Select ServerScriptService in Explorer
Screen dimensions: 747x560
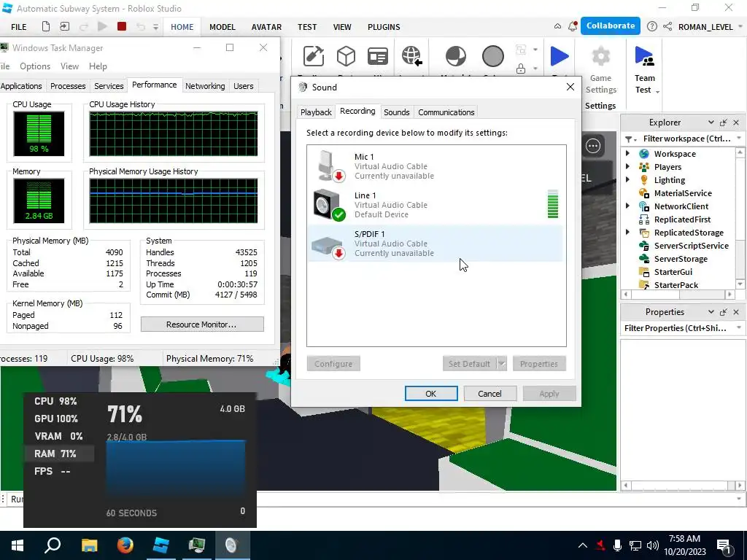point(690,246)
